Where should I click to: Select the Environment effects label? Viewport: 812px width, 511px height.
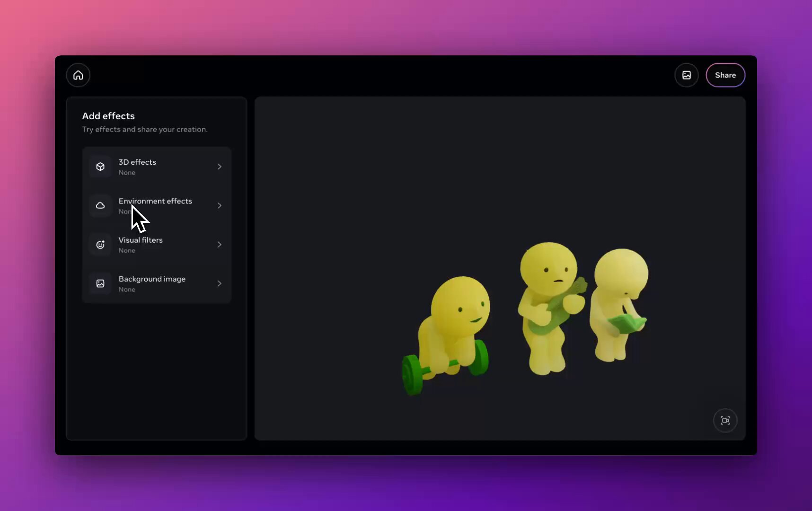click(155, 201)
